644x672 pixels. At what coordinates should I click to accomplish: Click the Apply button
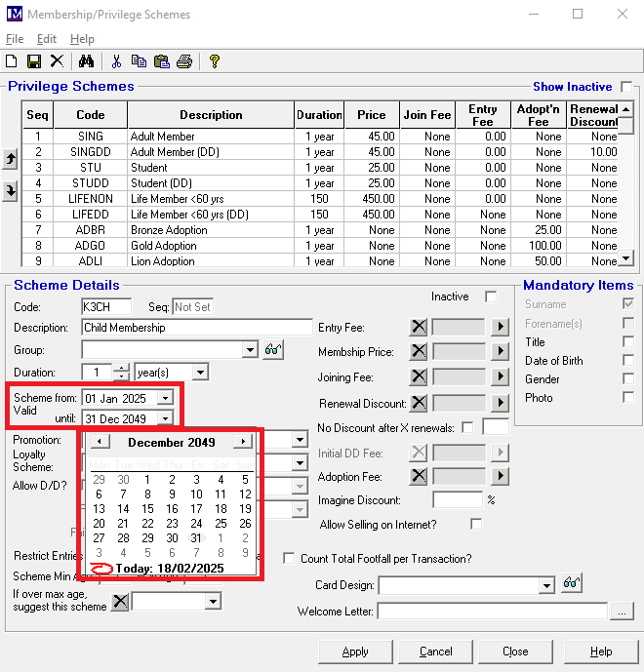coord(355,652)
